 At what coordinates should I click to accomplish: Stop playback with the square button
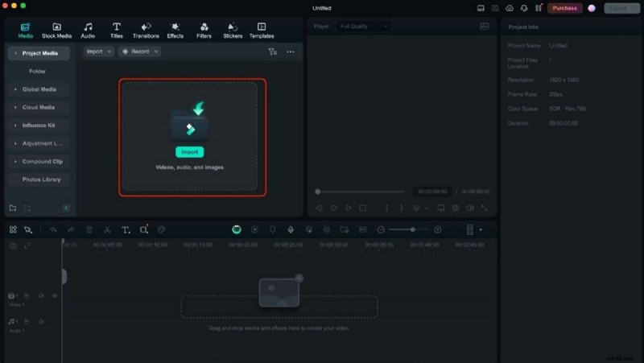coord(363,208)
